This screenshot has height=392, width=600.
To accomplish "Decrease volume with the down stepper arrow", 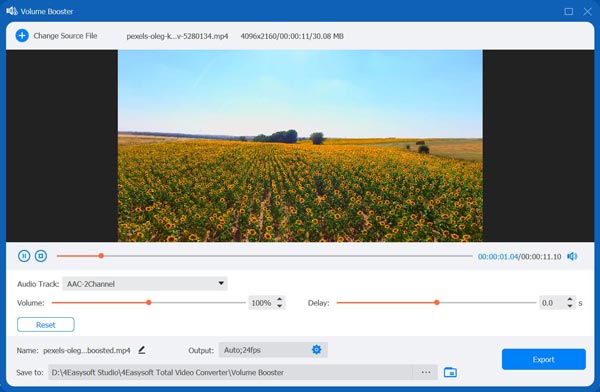I will pos(280,306).
